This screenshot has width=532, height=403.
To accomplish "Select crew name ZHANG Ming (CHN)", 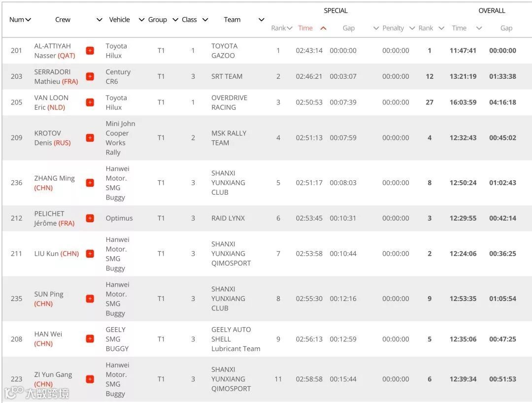I will click(x=54, y=183).
